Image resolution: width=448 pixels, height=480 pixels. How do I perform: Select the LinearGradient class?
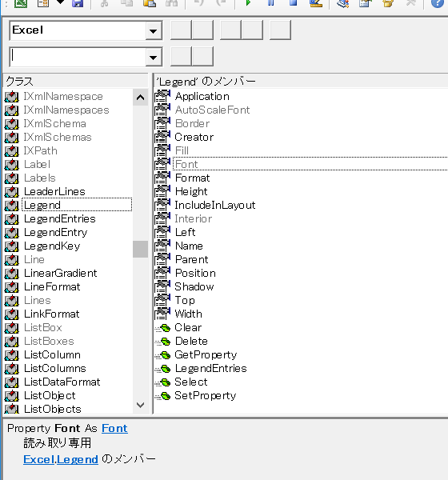click(61, 273)
